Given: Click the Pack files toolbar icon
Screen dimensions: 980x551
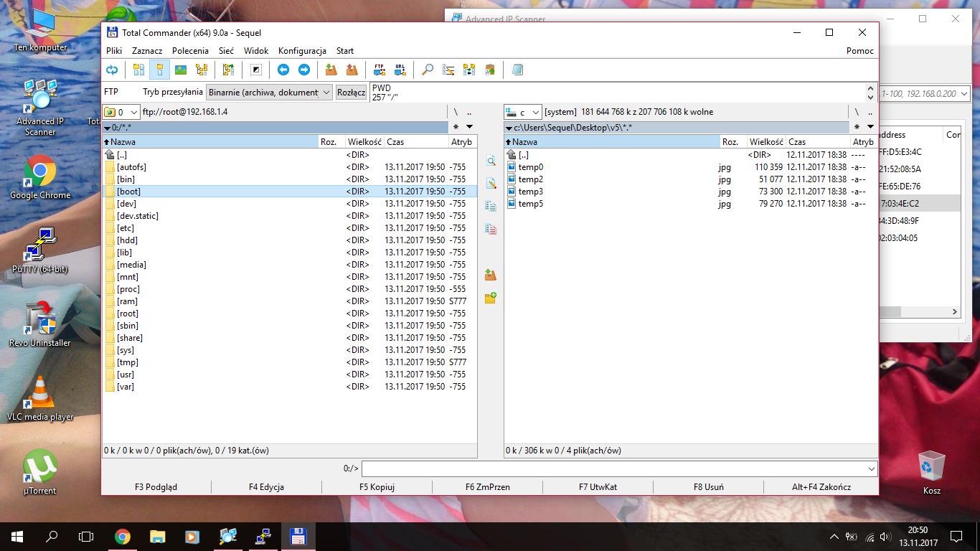Looking at the screenshot, I should click(x=331, y=70).
